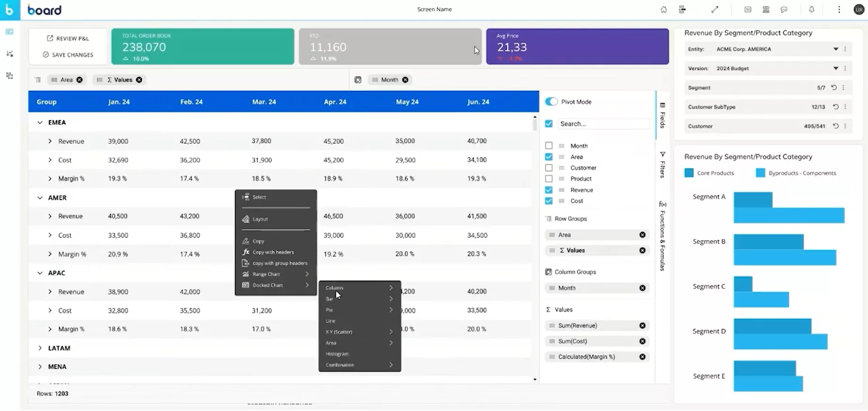Open the Entity dropdown arrow
The image size is (868, 411).
click(x=835, y=49)
